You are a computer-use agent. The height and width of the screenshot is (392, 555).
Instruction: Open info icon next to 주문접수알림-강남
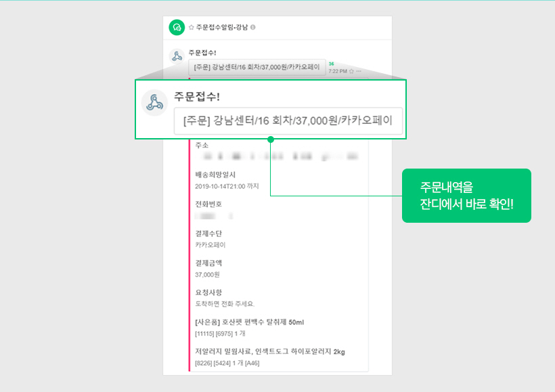point(253,28)
